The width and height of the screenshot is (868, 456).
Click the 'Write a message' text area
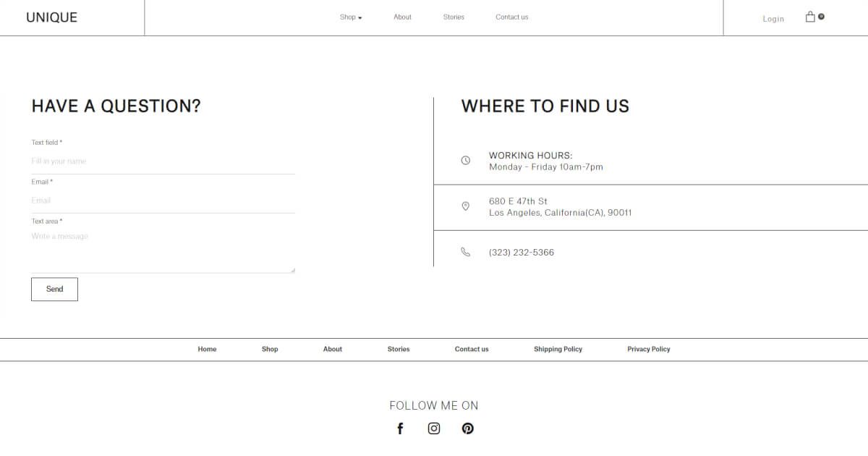point(163,250)
